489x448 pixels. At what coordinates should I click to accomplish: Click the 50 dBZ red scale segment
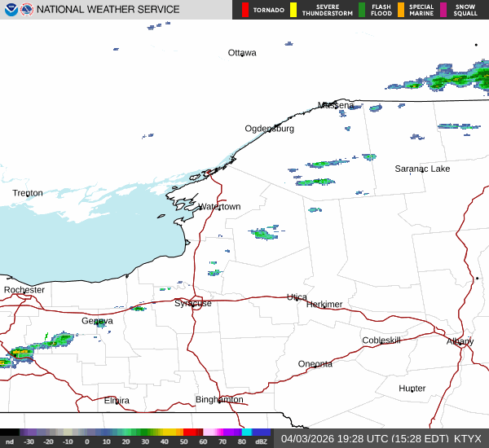tap(189, 432)
